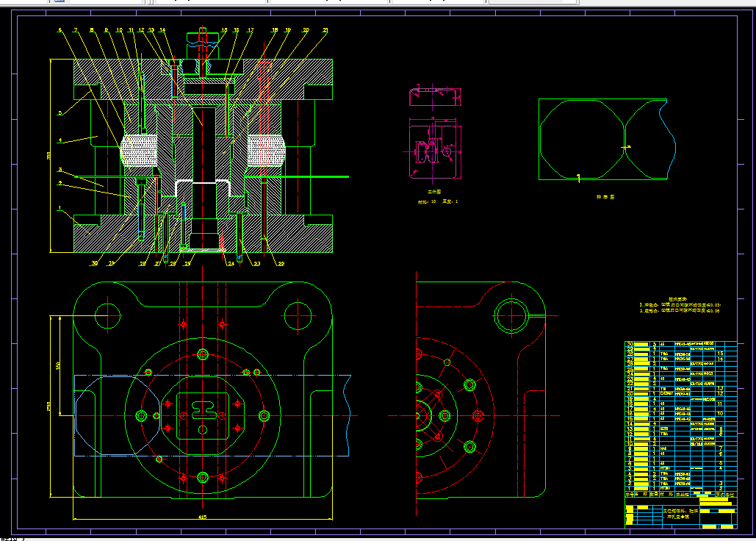
Task: Select balloon number 4 left of section view
Action: pyautogui.click(x=60, y=140)
